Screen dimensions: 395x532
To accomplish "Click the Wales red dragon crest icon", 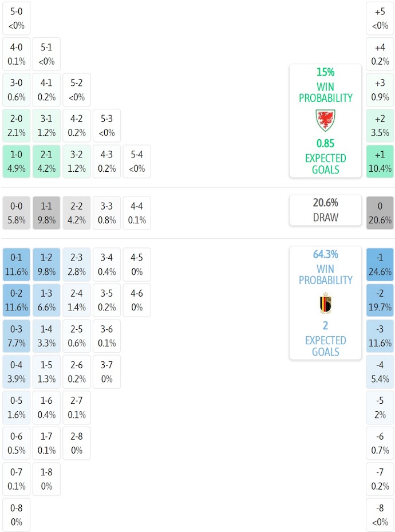I will tap(325, 121).
